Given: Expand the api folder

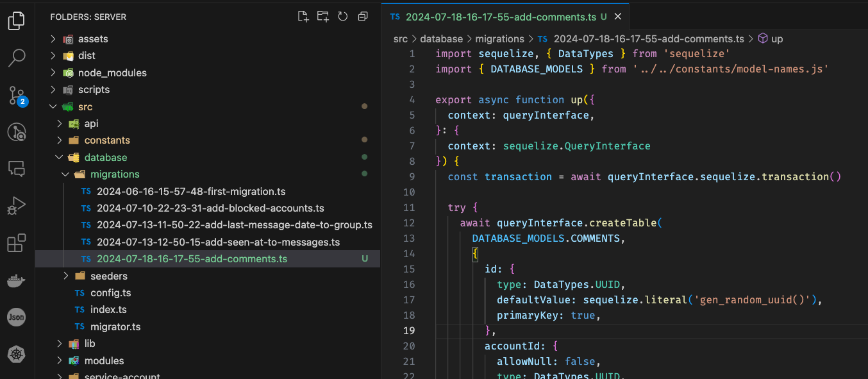Looking at the screenshot, I should point(208,124).
